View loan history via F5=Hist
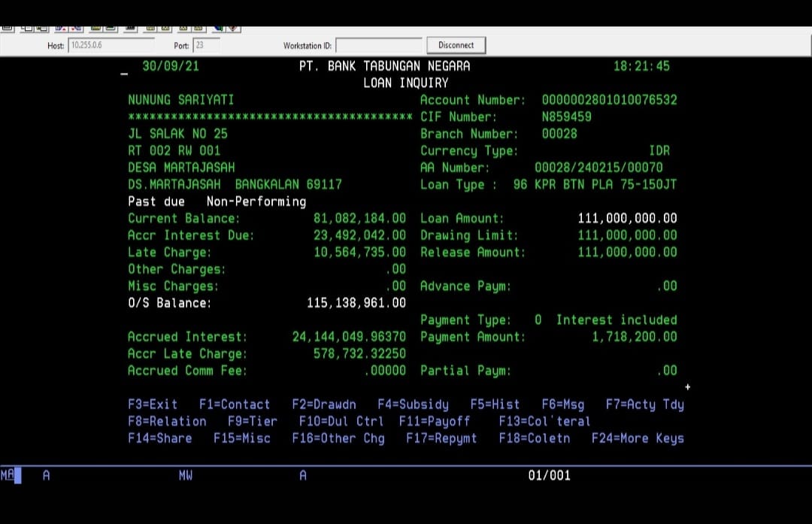 click(x=495, y=404)
